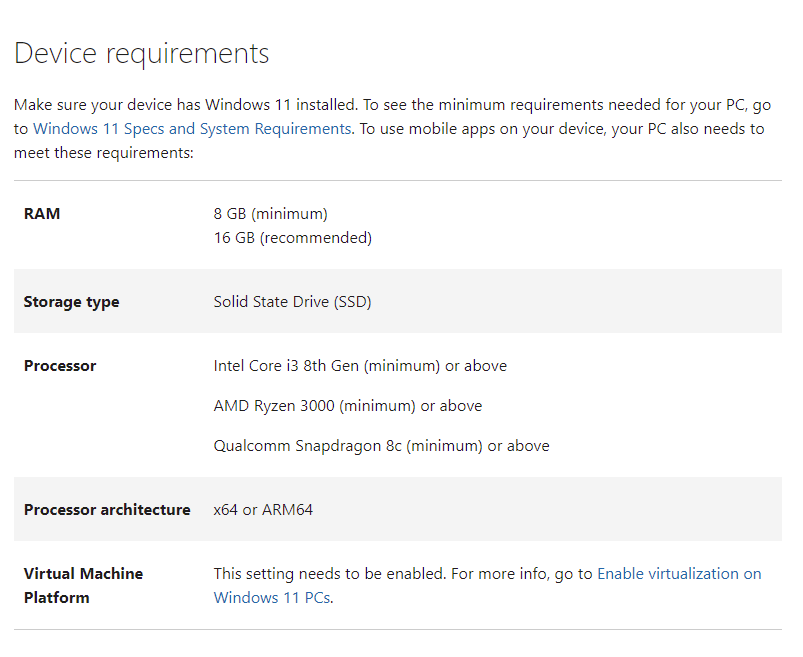803x657 pixels.
Task: Select the Processor row label
Action: (60, 366)
